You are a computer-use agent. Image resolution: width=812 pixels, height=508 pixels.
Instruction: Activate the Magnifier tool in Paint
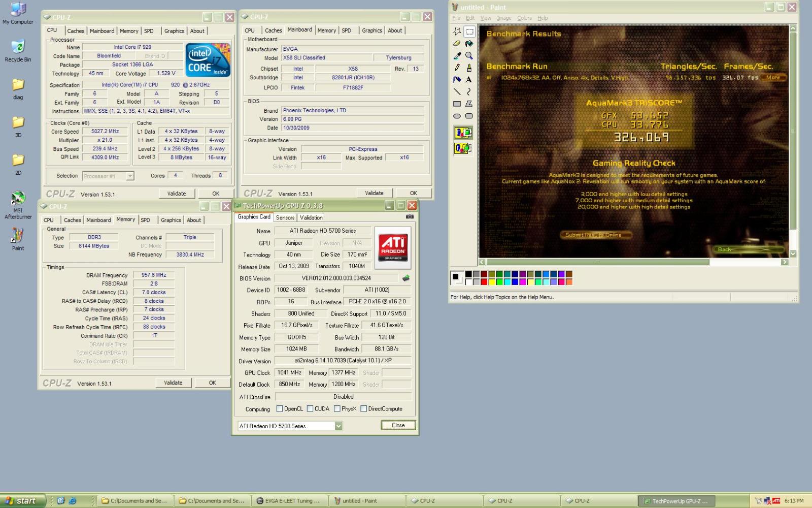click(x=469, y=55)
